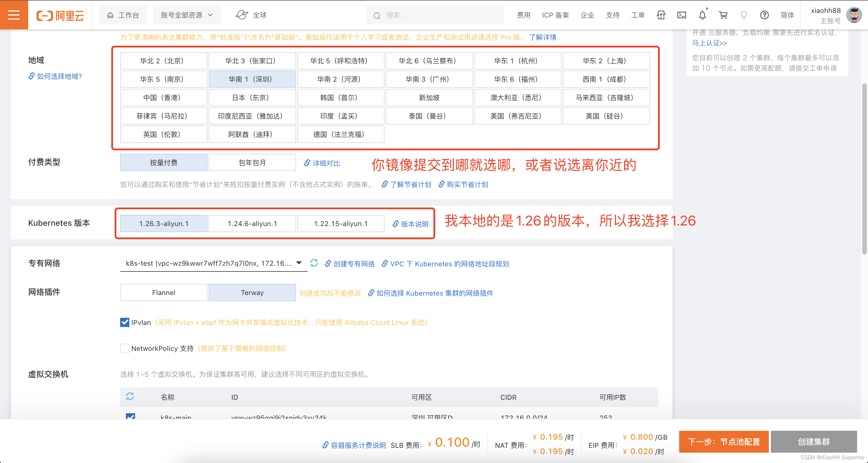Toggle the k8s-main vSwitch checkbox

130,417
